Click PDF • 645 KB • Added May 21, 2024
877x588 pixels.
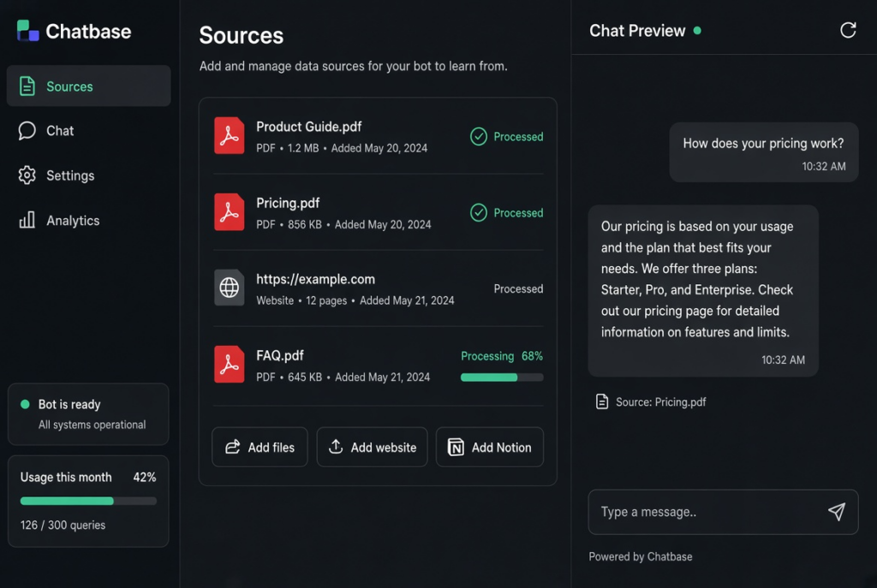pyautogui.click(x=343, y=377)
